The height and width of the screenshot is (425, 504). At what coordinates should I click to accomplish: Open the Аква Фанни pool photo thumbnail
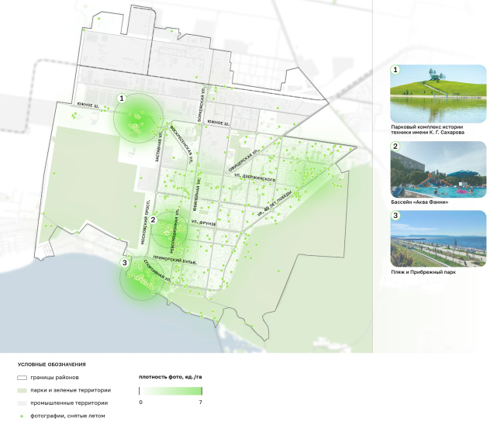(439, 169)
